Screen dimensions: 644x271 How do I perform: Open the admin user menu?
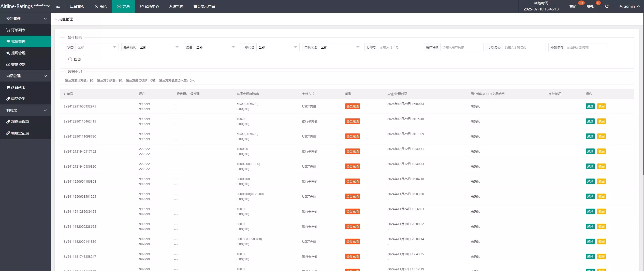629,6
